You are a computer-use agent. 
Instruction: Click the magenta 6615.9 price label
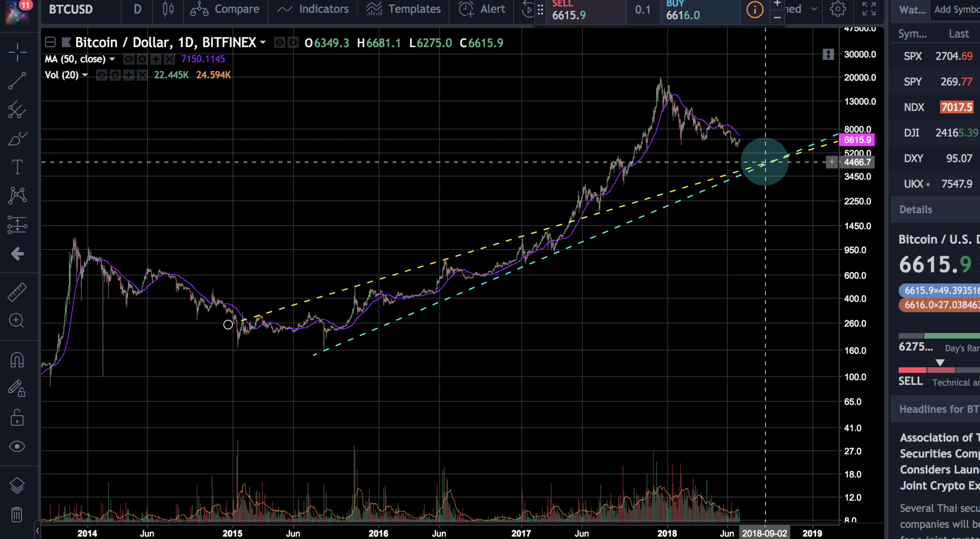[x=857, y=140]
